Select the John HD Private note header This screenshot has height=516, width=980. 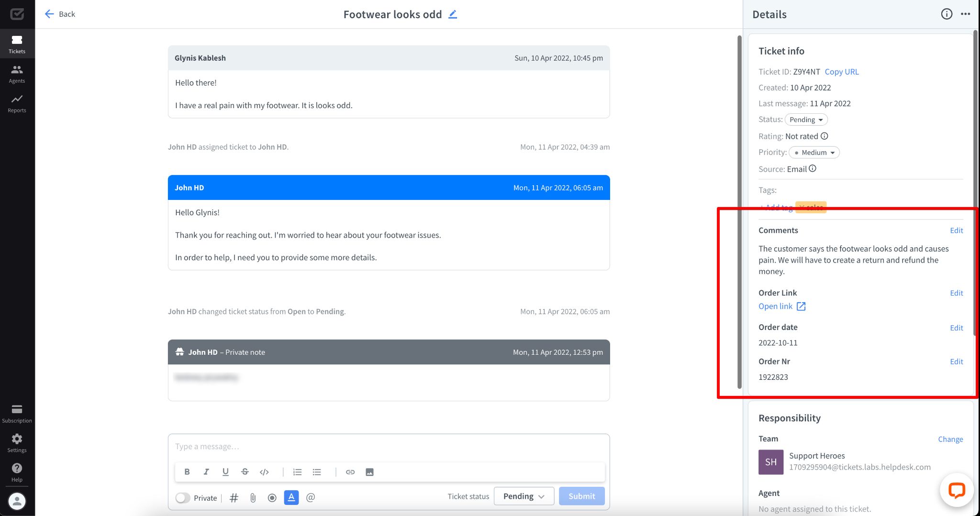(x=389, y=352)
